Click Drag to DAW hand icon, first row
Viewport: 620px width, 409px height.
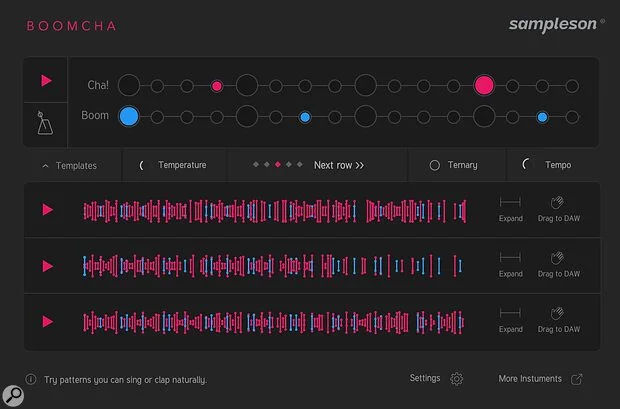[x=557, y=203]
